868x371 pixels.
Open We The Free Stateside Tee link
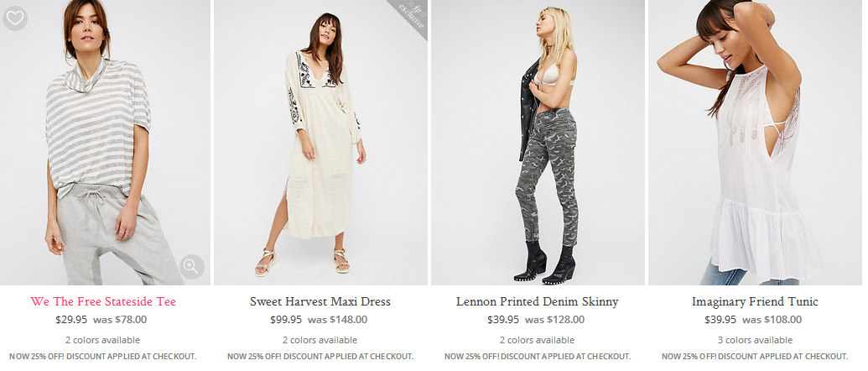103,302
